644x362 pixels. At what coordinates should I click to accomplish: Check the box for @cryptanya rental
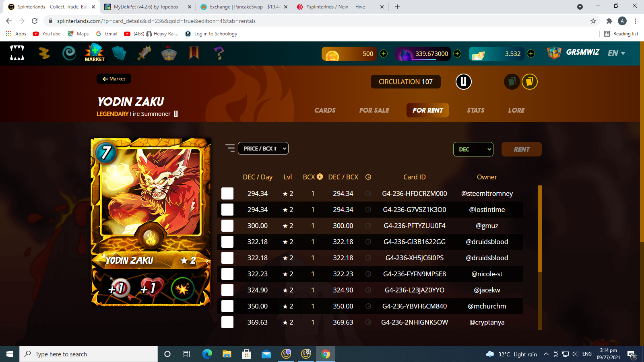click(x=227, y=322)
